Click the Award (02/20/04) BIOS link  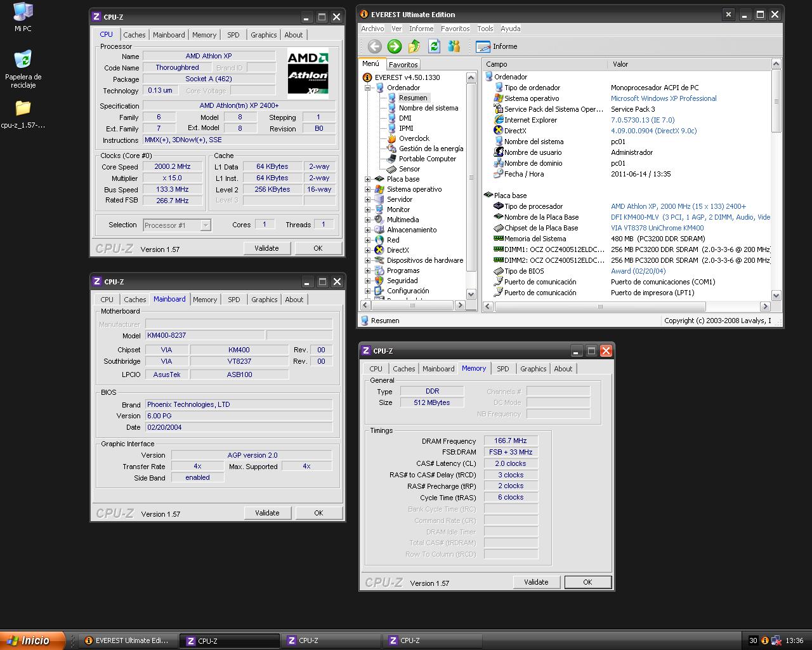tap(638, 271)
